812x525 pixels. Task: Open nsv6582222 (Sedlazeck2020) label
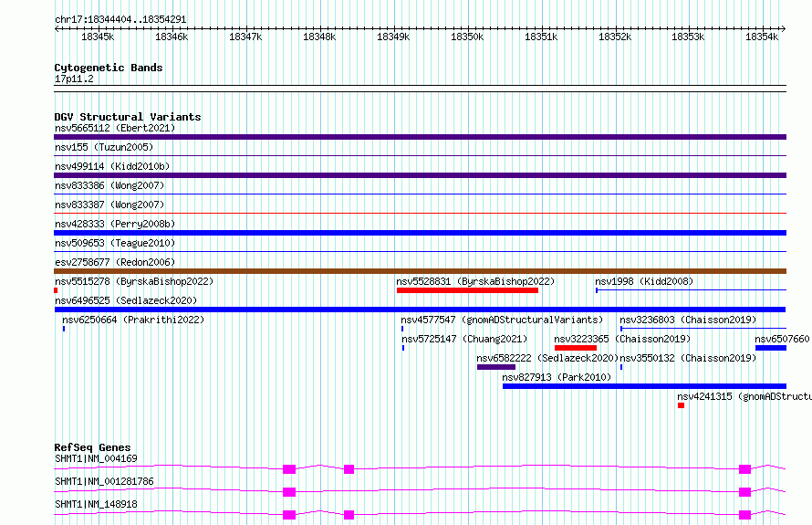tap(547, 358)
